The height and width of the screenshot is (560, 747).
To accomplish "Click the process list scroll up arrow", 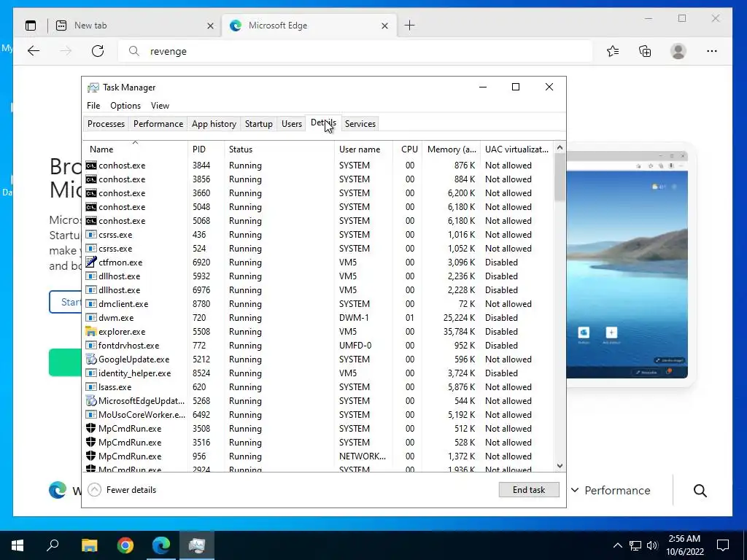I will click(560, 147).
